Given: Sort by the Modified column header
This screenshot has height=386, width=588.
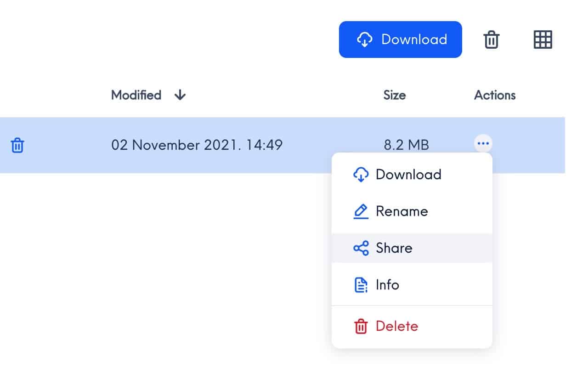Looking at the screenshot, I should (136, 95).
